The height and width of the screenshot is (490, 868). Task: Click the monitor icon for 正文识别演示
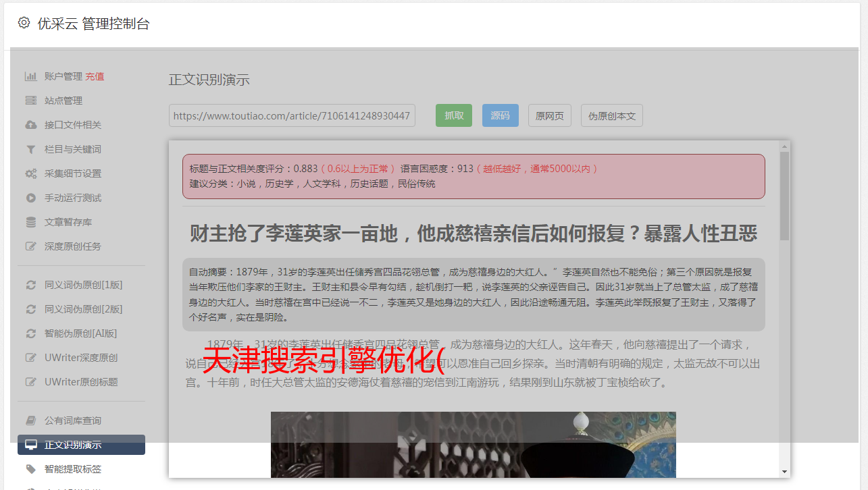tap(30, 445)
